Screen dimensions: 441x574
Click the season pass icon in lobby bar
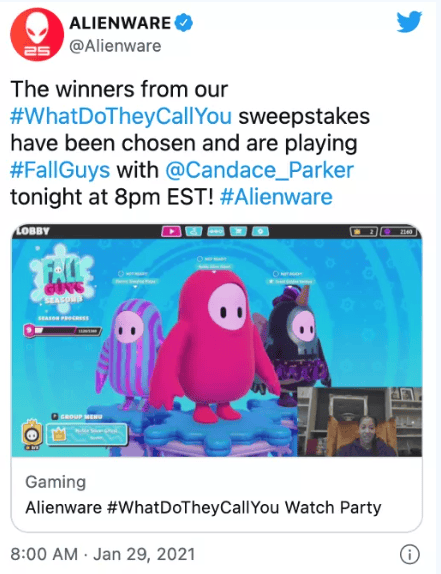coord(216,231)
